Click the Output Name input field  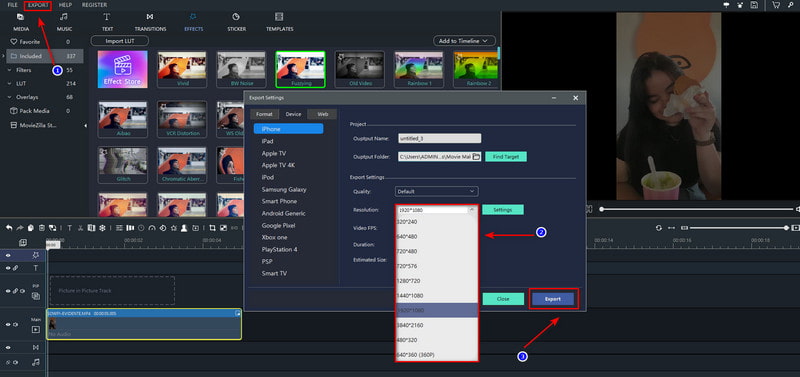pyautogui.click(x=438, y=138)
